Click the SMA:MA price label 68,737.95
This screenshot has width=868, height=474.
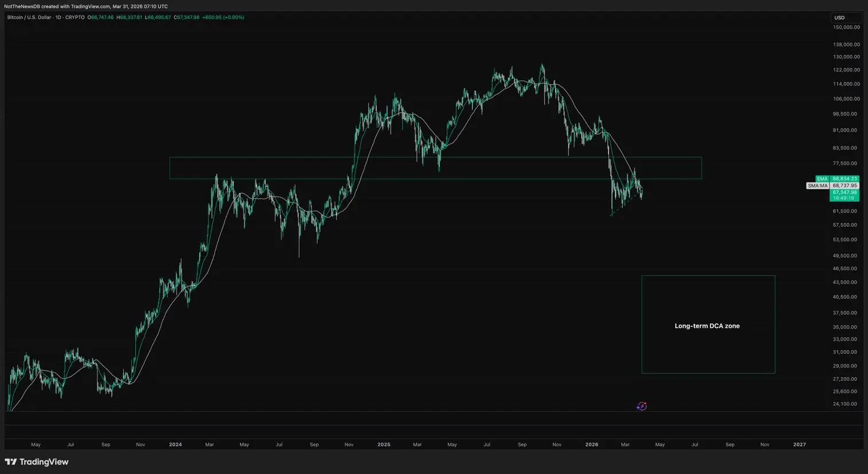point(832,185)
